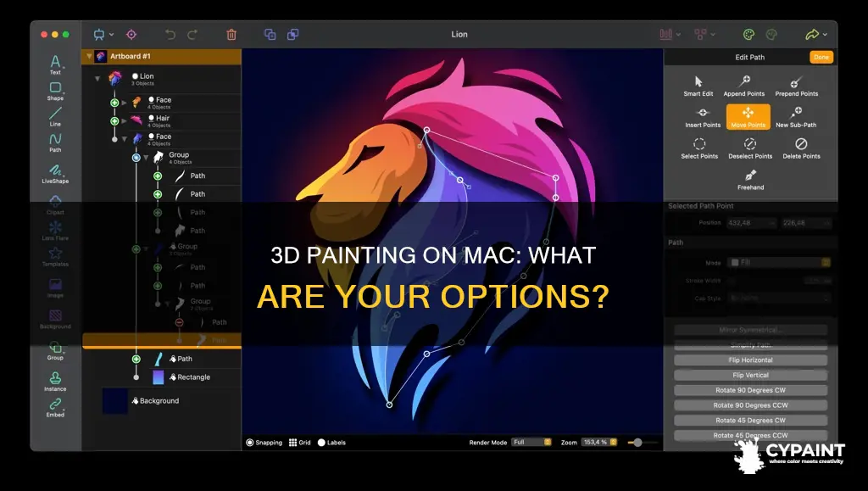Select Insert Points tool
Image resolution: width=868 pixels, height=491 pixels.
point(703,117)
